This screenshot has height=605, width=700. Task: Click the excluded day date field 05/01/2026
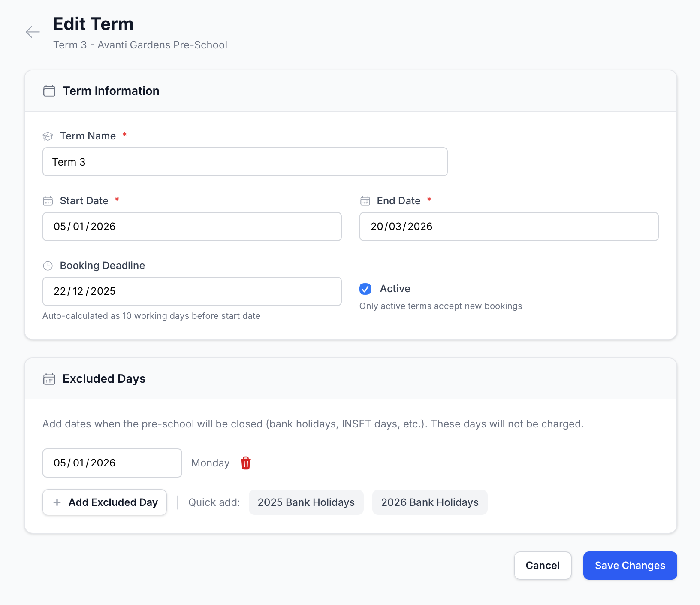click(112, 463)
